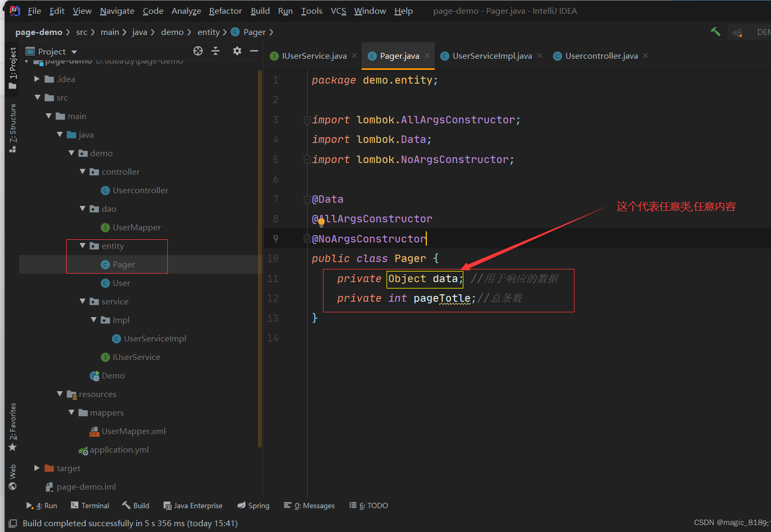The image size is (771, 532).
Task: Open the File menu
Action: tap(34, 11)
